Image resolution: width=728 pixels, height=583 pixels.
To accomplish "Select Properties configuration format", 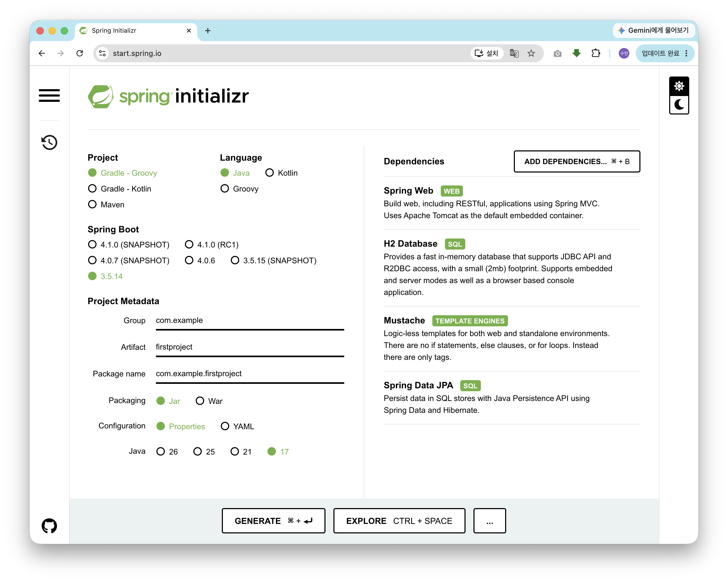I will 181,426.
